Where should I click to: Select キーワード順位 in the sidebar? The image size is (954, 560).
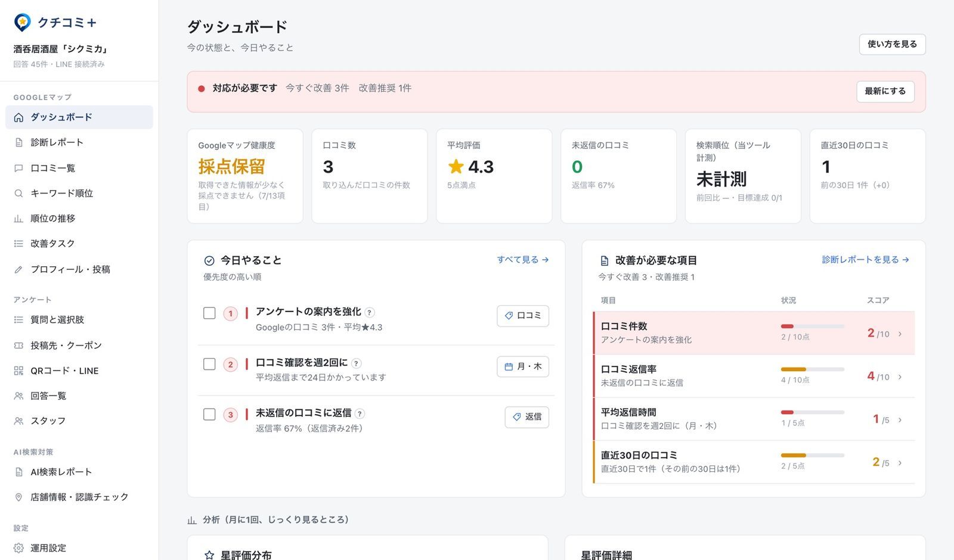tap(79, 193)
